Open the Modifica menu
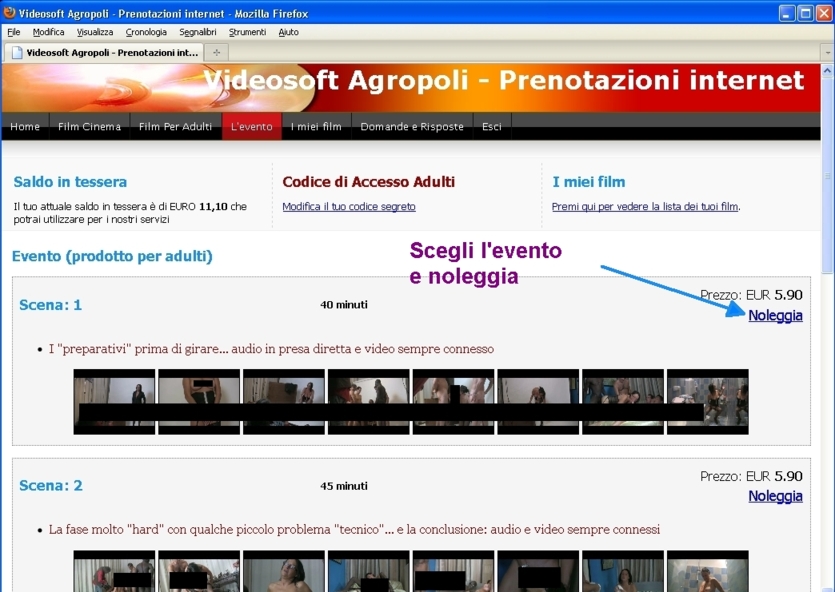This screenshot has height=592, width=835. 48,32
